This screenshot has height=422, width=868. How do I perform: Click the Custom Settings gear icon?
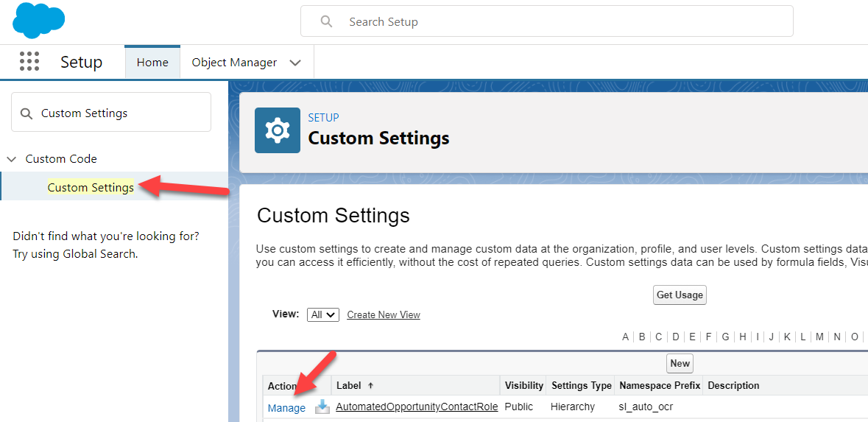pos(278,130)
